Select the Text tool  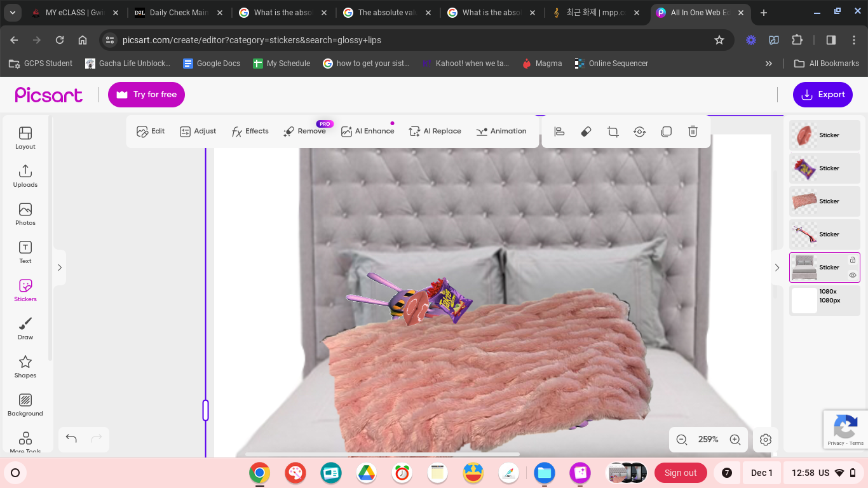25,252
